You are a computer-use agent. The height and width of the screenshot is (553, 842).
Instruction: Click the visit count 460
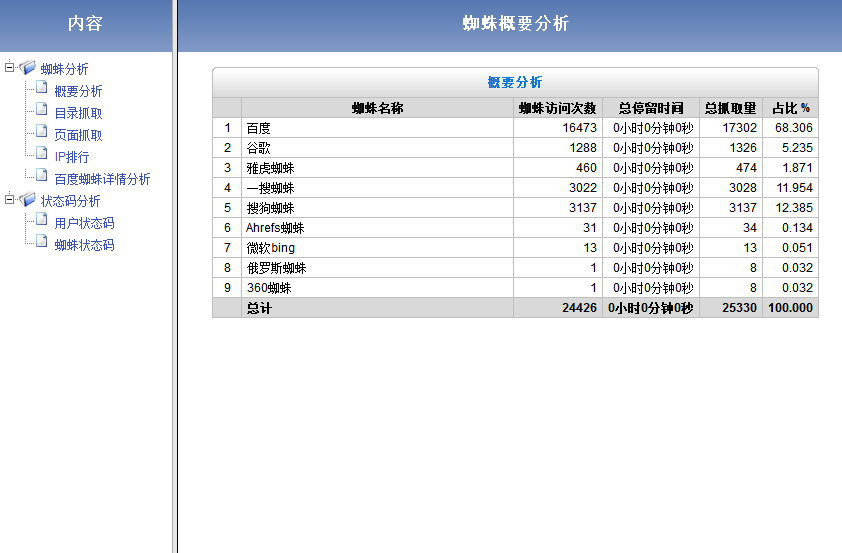point(586,168)
